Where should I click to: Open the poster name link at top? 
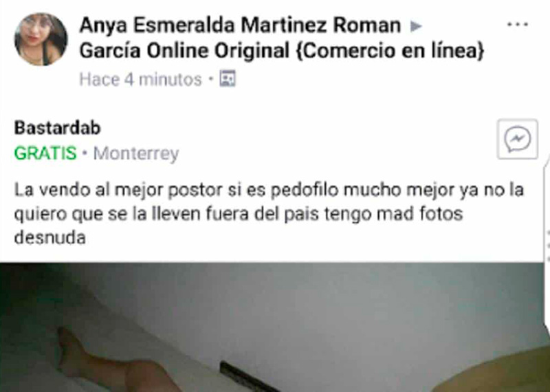[x=240, y=25]
